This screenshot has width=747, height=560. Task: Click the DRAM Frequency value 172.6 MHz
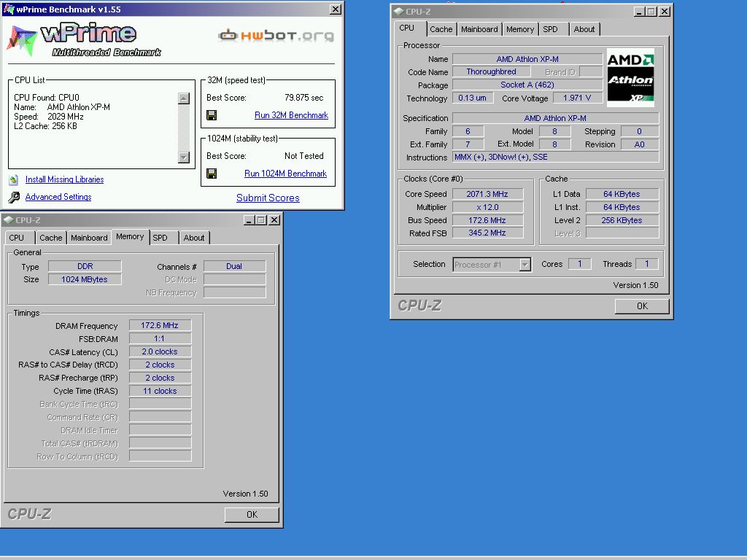[x=160, y=326]
